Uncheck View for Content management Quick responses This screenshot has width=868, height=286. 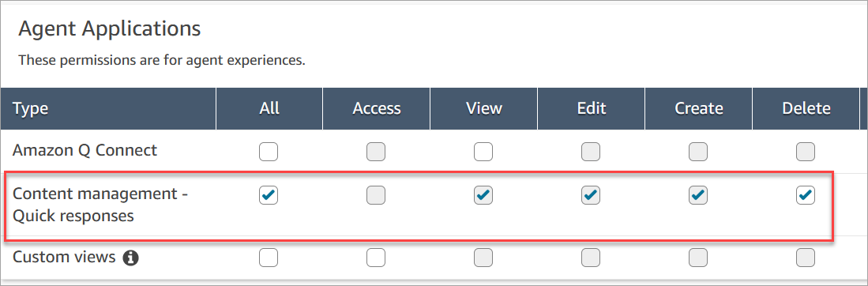tap(483, 195)
